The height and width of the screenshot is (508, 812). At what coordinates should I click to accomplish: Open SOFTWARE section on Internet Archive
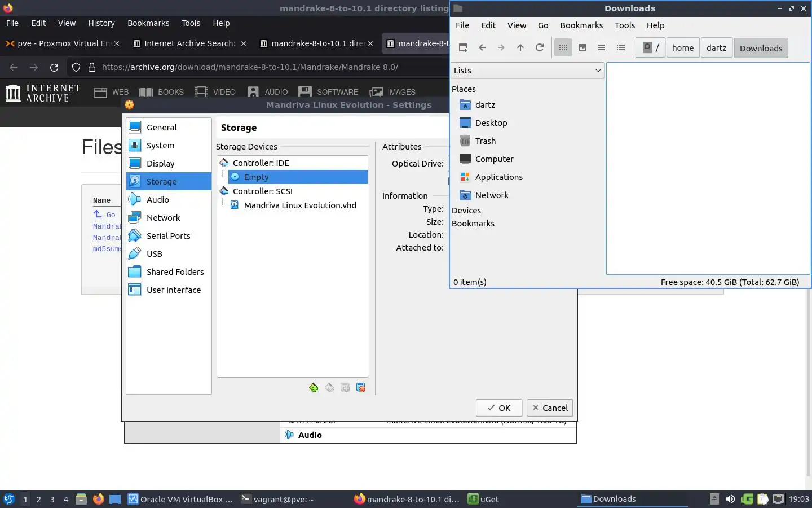(329, 92)
